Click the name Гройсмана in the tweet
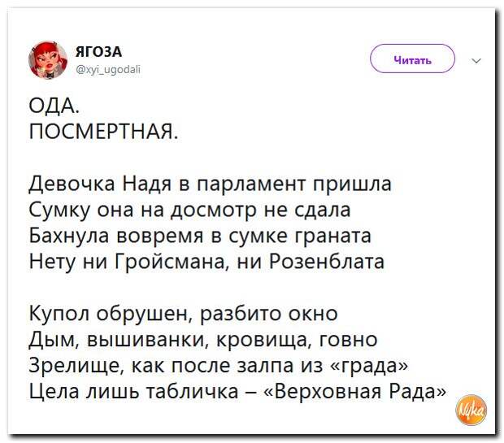The image size is (504, 443). pos(171,261)
